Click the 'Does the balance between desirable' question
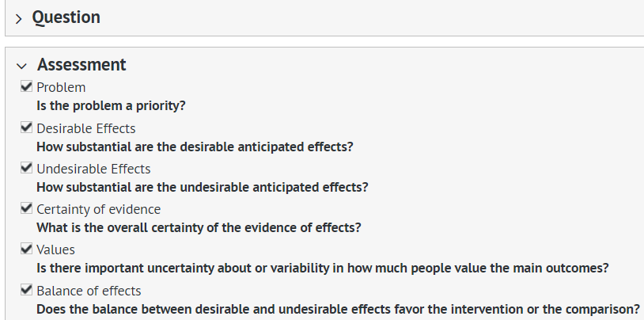The width and height of the screenshot is (644, 320). point(338,308)
